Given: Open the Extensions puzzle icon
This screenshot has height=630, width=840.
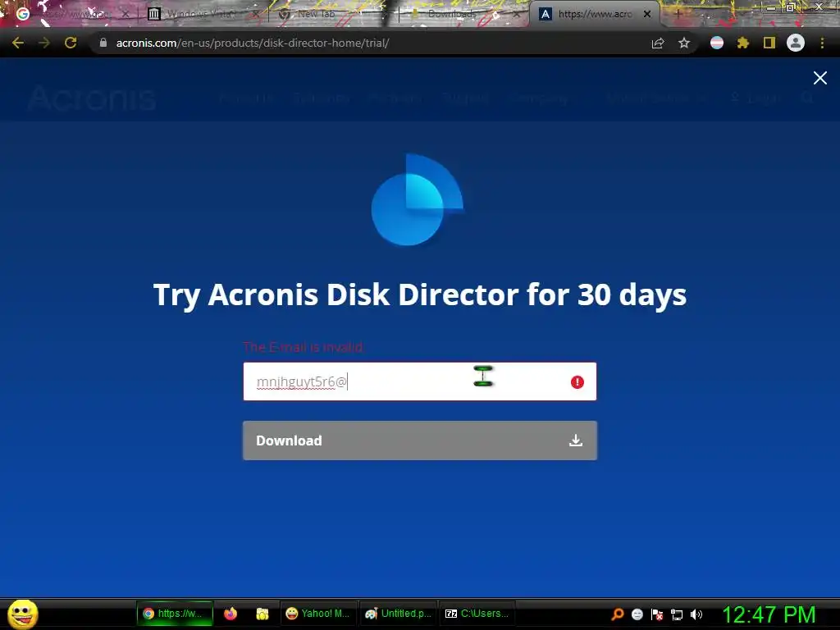Looking at the screenshot, I should click(x=743, y=43).
